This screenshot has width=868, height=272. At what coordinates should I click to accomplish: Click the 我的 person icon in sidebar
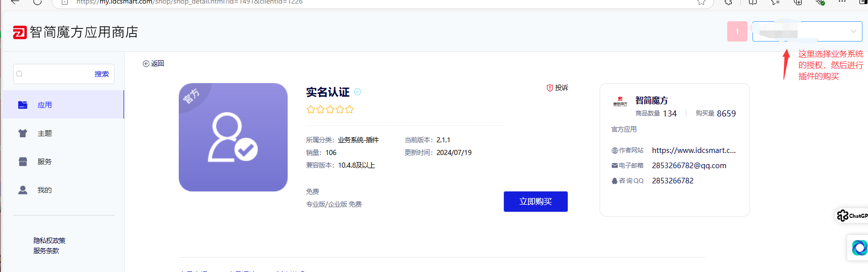coord(23,190)
